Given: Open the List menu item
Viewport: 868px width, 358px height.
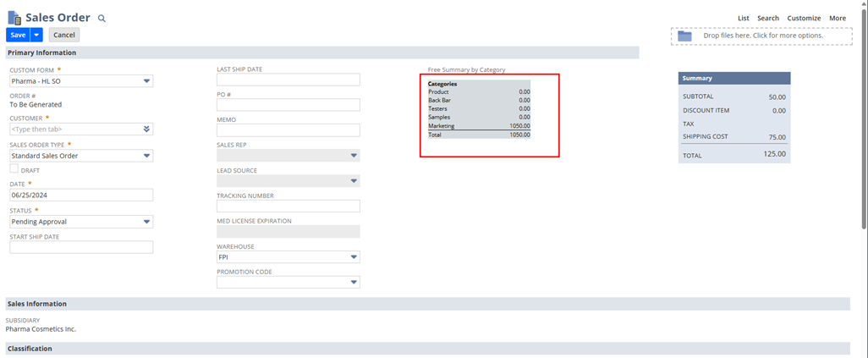Looking at the screenshot, I should [743, 18].
